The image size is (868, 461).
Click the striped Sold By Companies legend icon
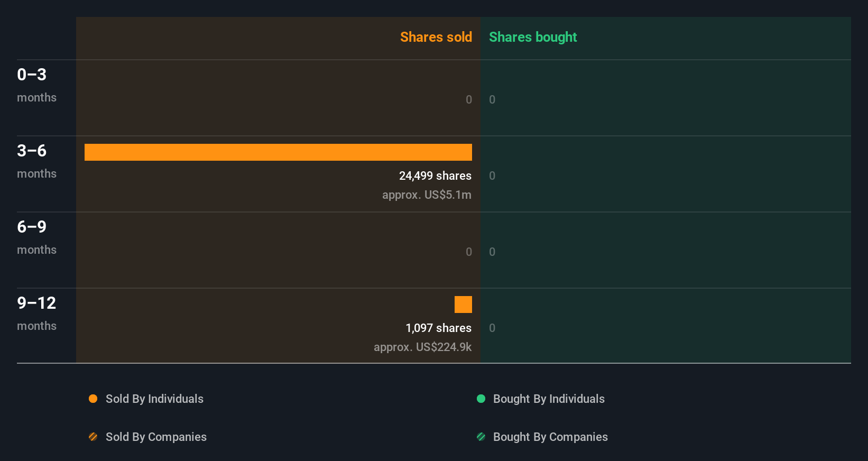[x=93, y=437]
